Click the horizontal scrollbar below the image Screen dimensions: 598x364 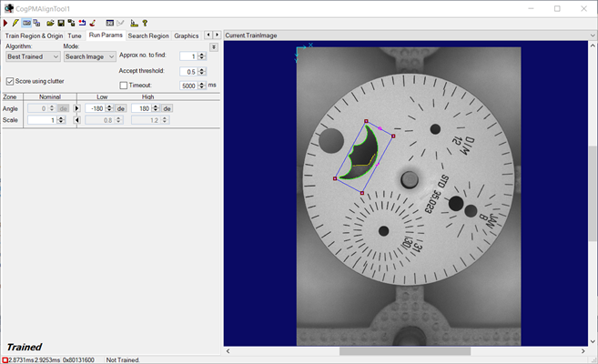coord(405,350)
